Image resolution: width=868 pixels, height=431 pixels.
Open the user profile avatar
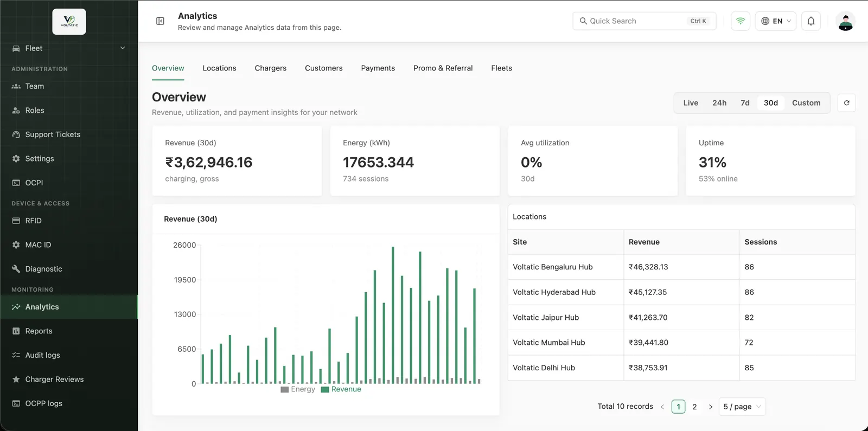(x=845, y=21)
